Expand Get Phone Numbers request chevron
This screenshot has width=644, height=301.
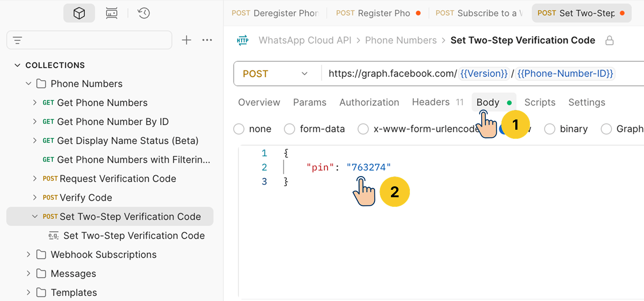pos(35,102)
